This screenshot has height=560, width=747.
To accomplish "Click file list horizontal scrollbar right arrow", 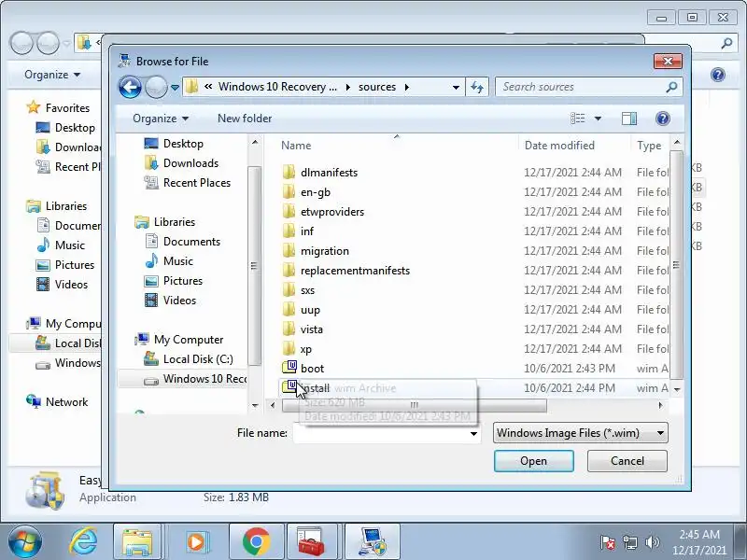I will tap(660, 405).
